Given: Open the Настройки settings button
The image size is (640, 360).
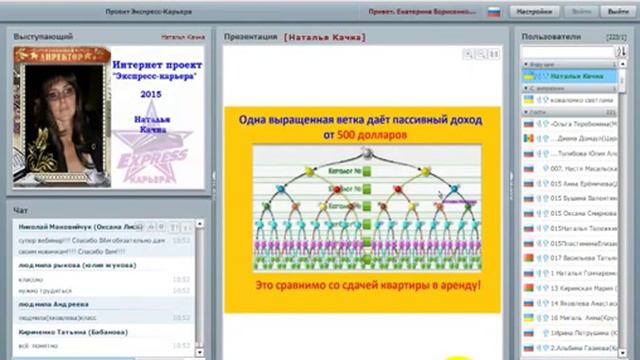Looking at the screenshot, I should tap(534, 12).
